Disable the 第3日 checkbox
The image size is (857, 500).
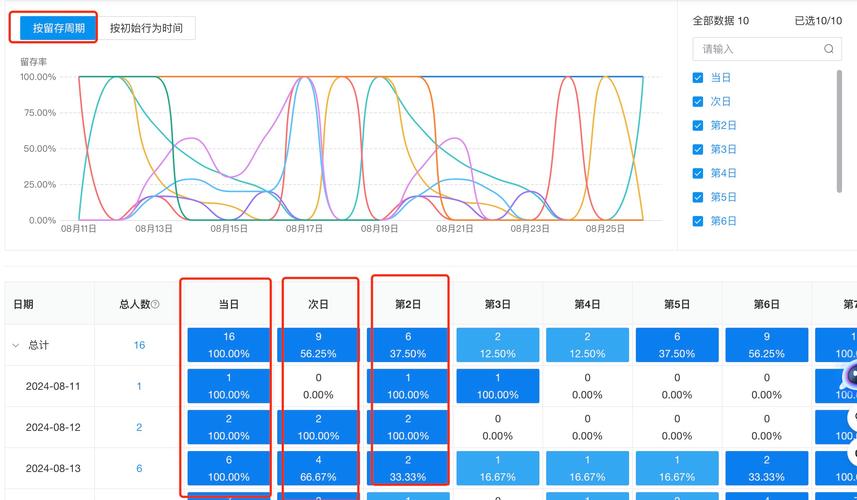pos(698,149)
